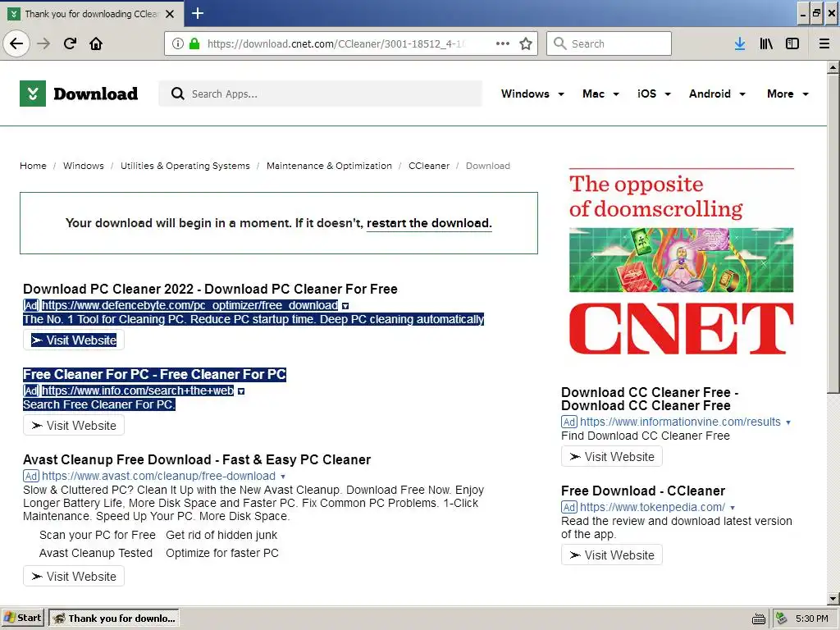Open the downloads arrow in toolbar
Image resolution: width=840 pixels, height=630 pixels.
point(740,43)
